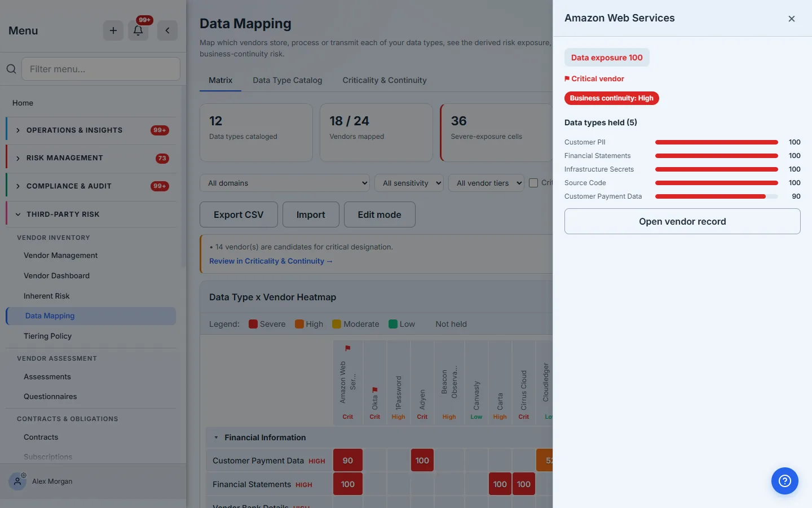Click the Low green legend swatch
812x508 pixels.
coord(393,324)
